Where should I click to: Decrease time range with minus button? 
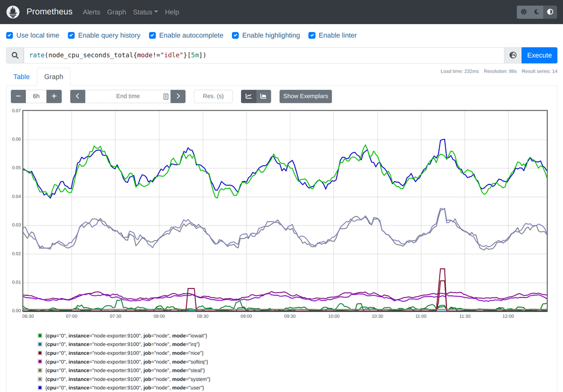coord(19,96)
